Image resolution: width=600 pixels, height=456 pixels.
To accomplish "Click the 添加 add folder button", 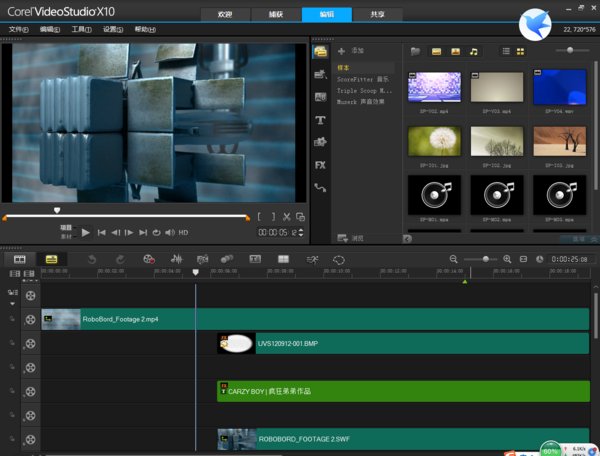I will 351,50.
